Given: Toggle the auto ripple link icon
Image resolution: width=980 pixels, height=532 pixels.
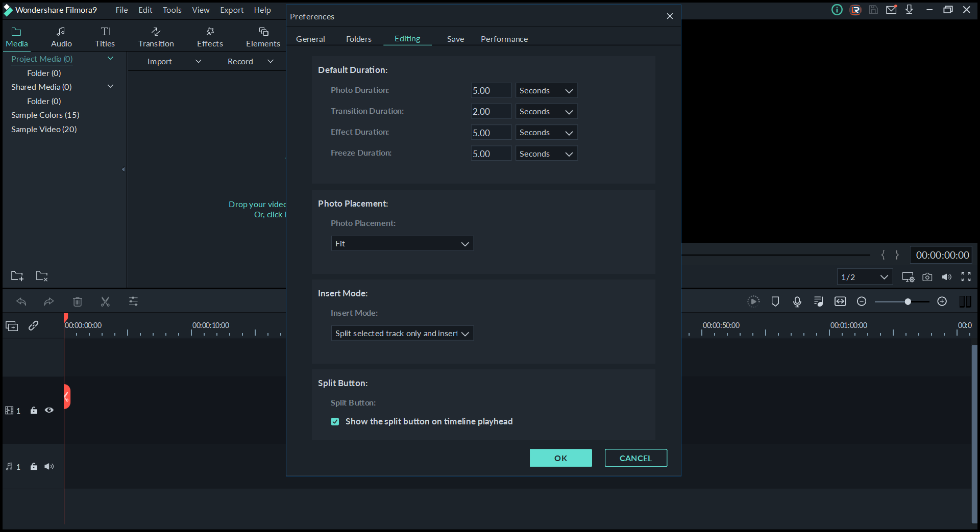Looking at the screenshot, I should (x=34, y=325).
